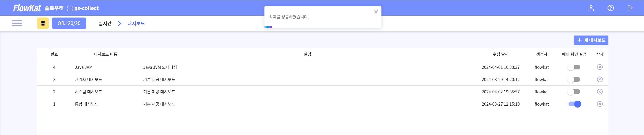Go to the 대시보드 breadcrumb item
Screen dimensions: 644x135
[x=136, y=23]
